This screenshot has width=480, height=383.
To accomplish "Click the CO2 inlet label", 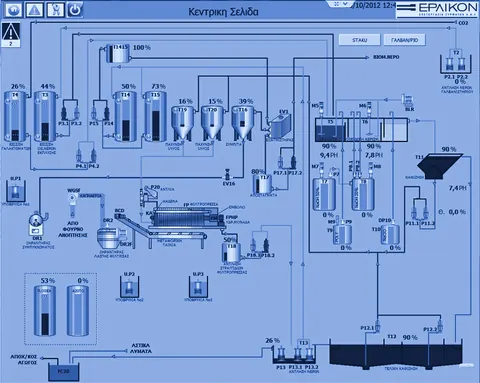I will pyautogui.click(x=463, y=23).
